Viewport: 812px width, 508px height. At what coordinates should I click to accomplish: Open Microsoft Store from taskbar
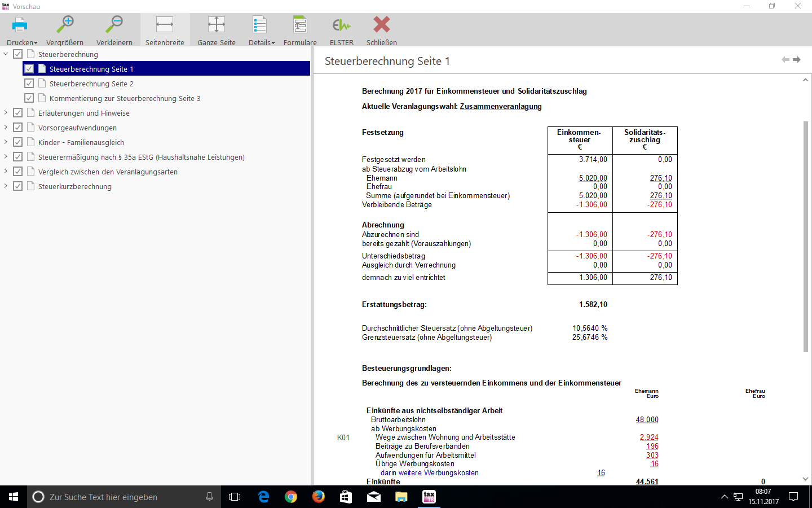(x=346, y=497)
